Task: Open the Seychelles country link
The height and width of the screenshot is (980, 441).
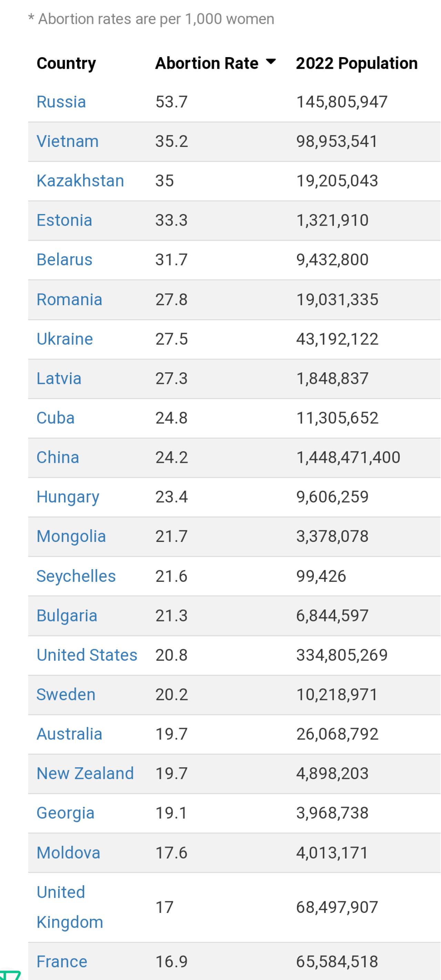Action: coord(76,576)
